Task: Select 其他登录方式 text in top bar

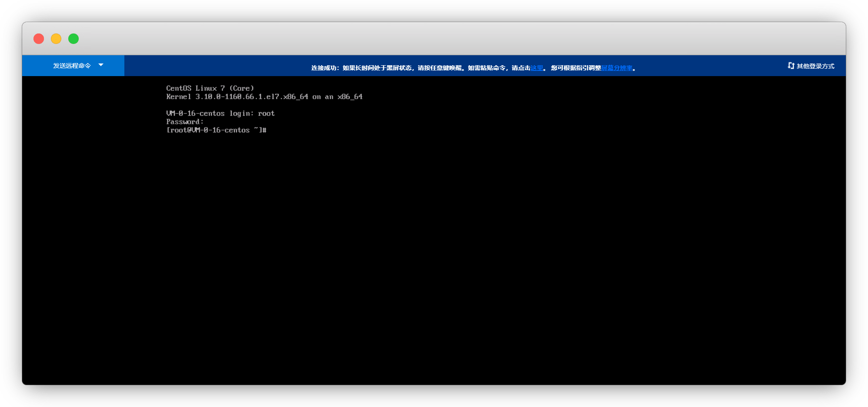Action: 815,66
